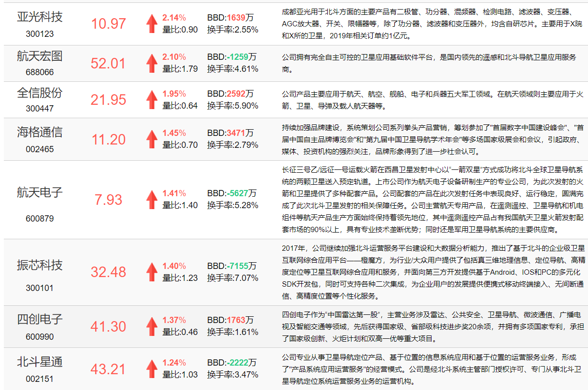588x390 pixels.
Task: Click the price 7.93
Action: [109, 200]
